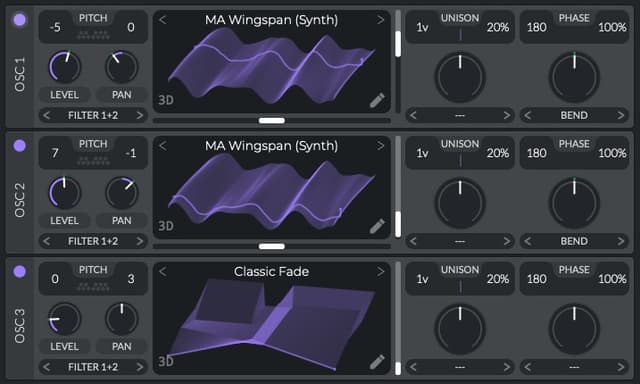Image resolution: width=640 pixels, height=384 pixels.
Task: Select previous BEND phase mode in OSC 2
Action: click(x=527, y=241)
